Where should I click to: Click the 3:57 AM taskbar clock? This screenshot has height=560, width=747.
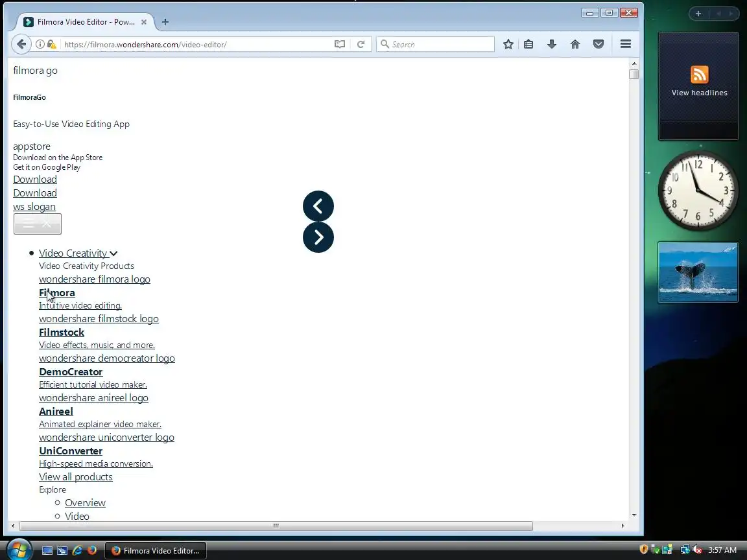pos(722,550)
